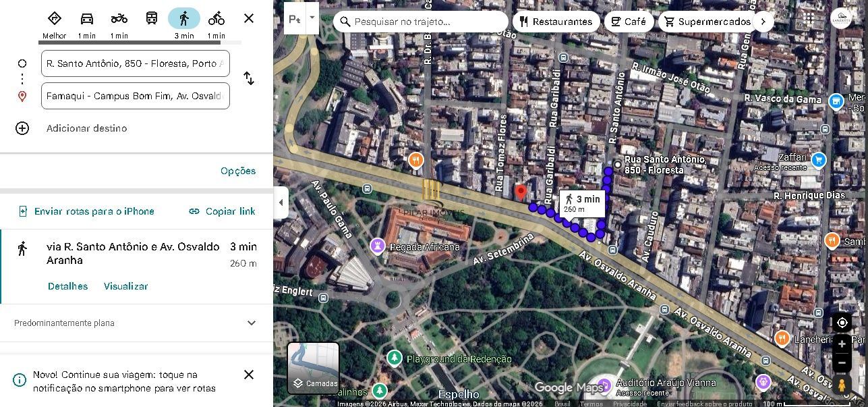Collapse the side panel with arrow

[x=281, y=202]
